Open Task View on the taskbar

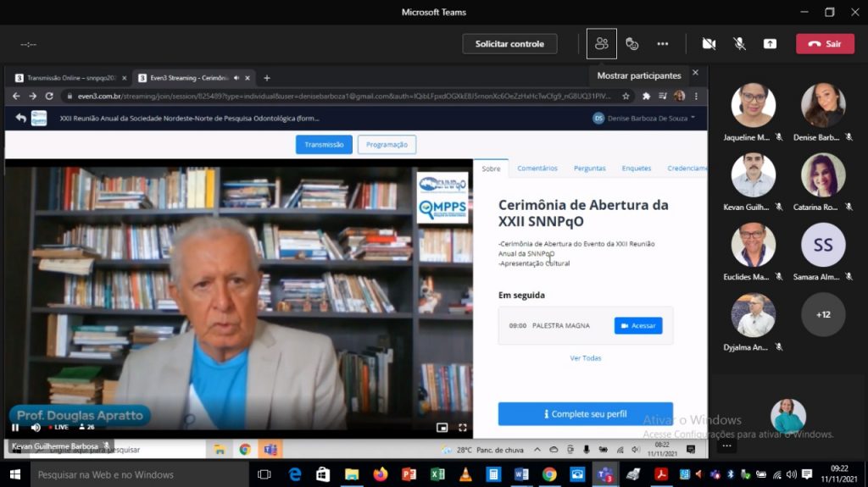[x=264, y=475]
